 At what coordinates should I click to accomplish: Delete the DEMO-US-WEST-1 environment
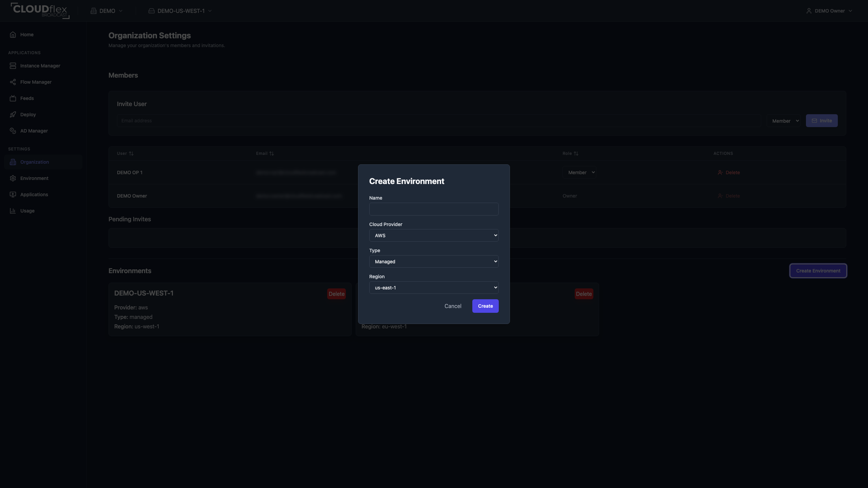[336, 294]
